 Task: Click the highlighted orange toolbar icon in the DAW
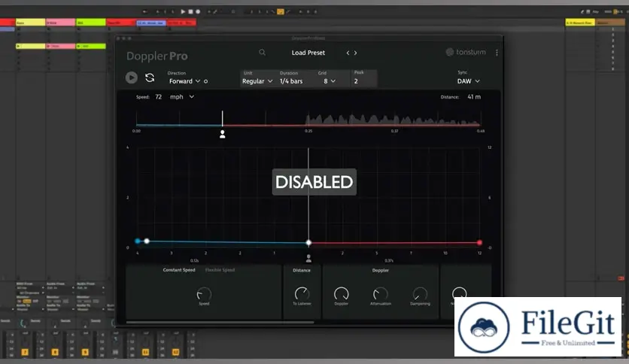[280, 11]
